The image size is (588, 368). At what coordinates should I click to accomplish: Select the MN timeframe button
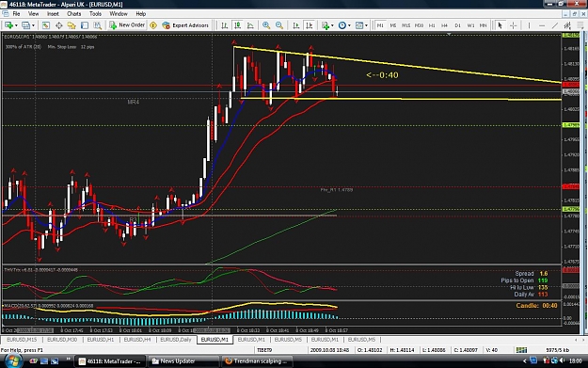(x=483, y=25)
